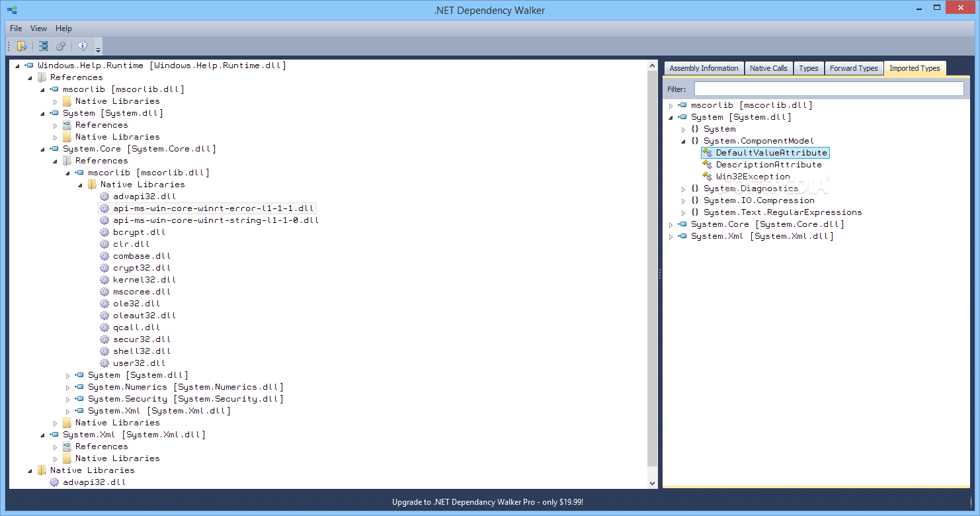Click the gear icon next to shell32.dll
Viewport: 980px width, 516px height.
[x=104, y=351]
